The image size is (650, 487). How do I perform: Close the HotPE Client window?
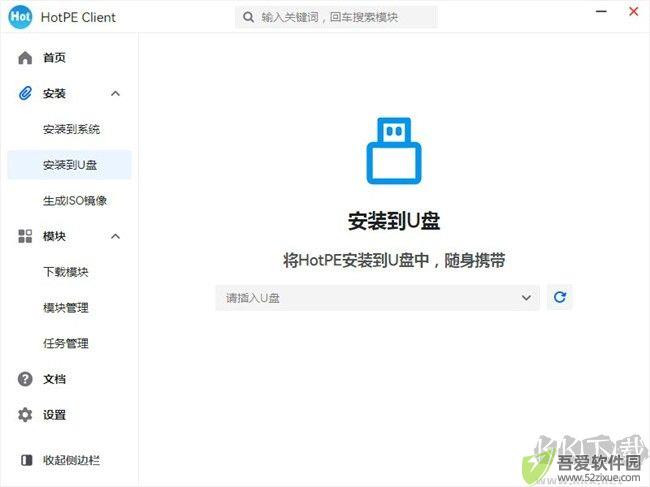point(633,12)
